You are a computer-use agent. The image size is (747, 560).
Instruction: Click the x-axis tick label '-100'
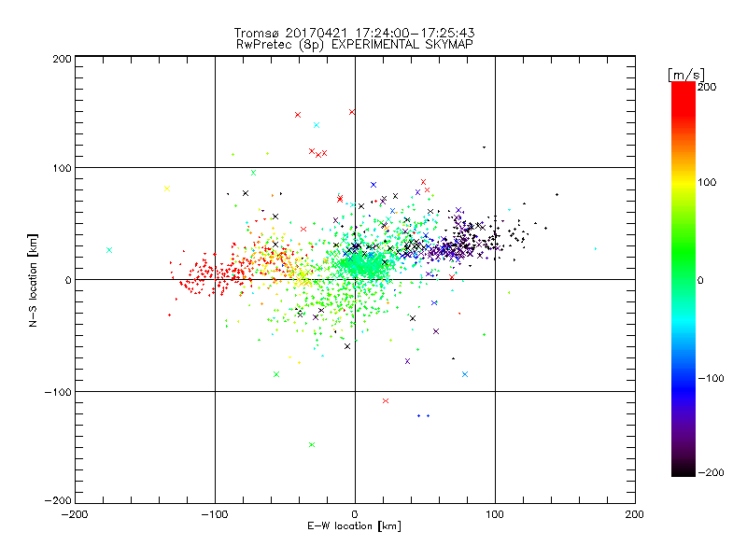coord(215,514)
